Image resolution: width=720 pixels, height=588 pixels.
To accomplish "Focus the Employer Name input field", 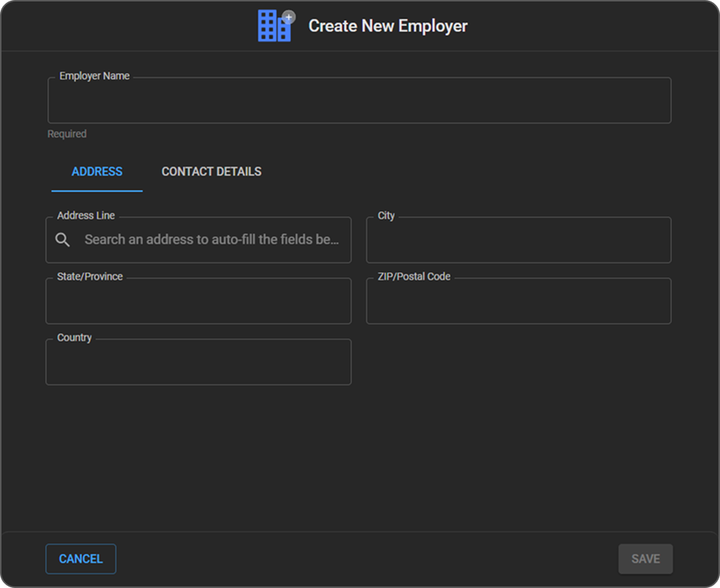I will tap(360, 100).
